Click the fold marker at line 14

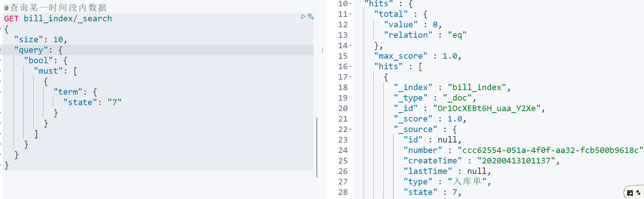click(350, 46)
